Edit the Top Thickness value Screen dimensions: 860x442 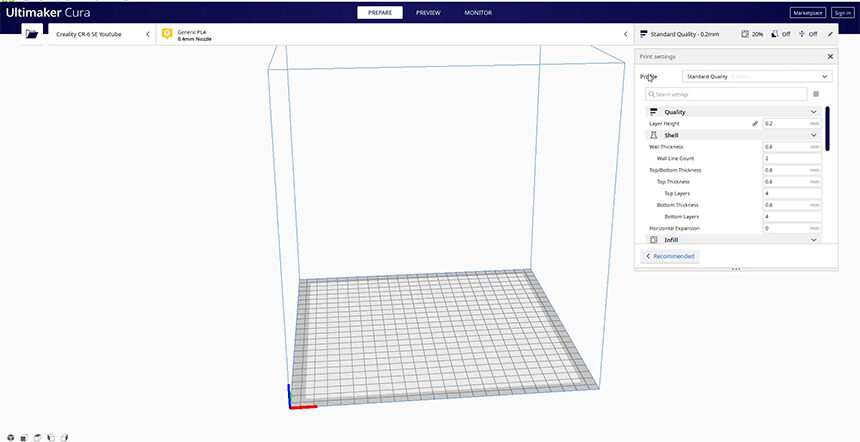tap(792, 182)
